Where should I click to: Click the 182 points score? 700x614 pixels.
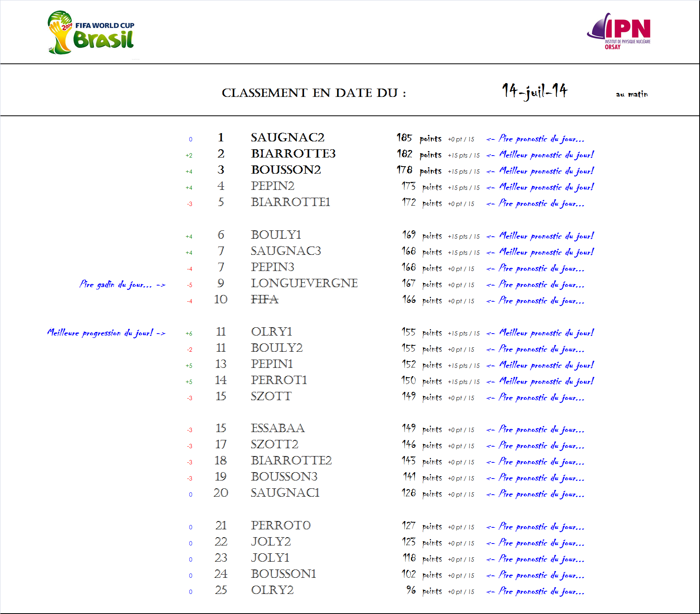[419, 154]
